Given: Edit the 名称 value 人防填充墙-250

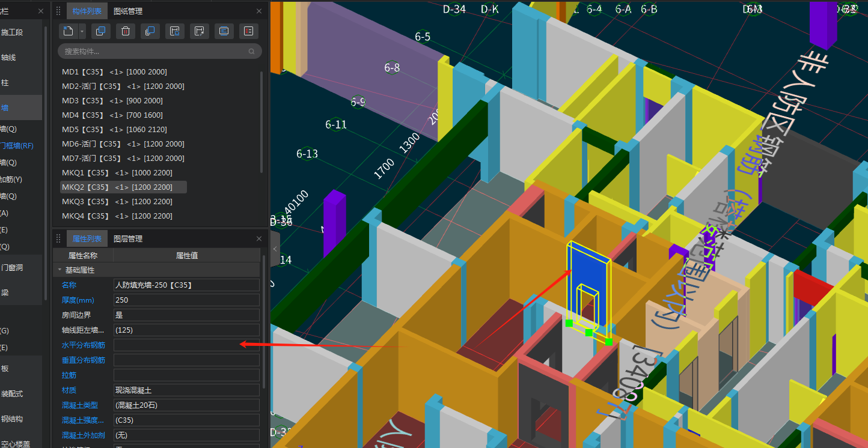Looking at the screenshot, I should coord(186,285).
